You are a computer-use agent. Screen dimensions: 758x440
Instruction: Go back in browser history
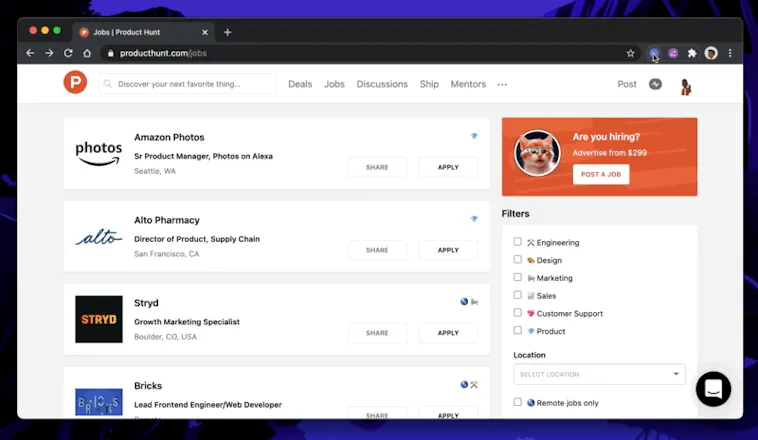pyautogui.click(x=30, y=53)
